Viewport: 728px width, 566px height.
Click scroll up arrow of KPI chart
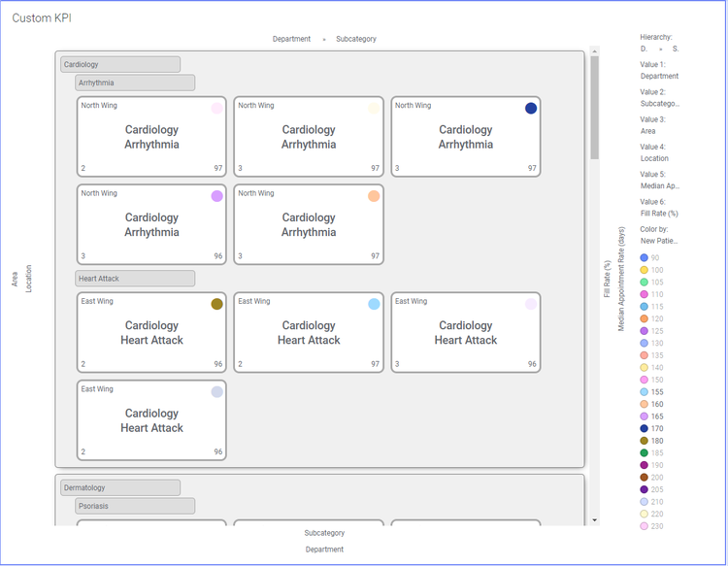pos(595,50)
